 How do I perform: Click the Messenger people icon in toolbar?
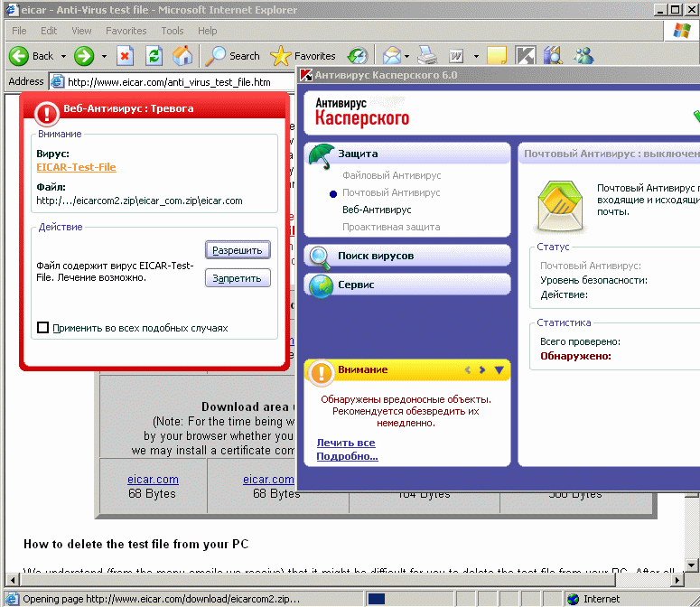pos(583,56)
